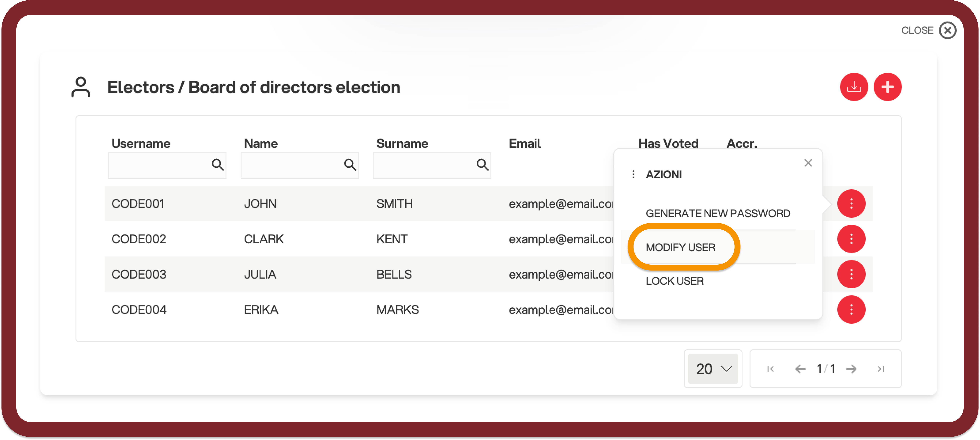
Task: Go to the next page arrow
Action: coord(851,369)
